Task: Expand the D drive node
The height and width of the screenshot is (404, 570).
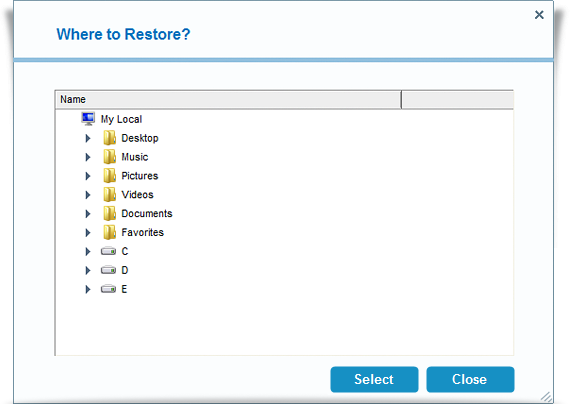Action: tap(88, 271)
